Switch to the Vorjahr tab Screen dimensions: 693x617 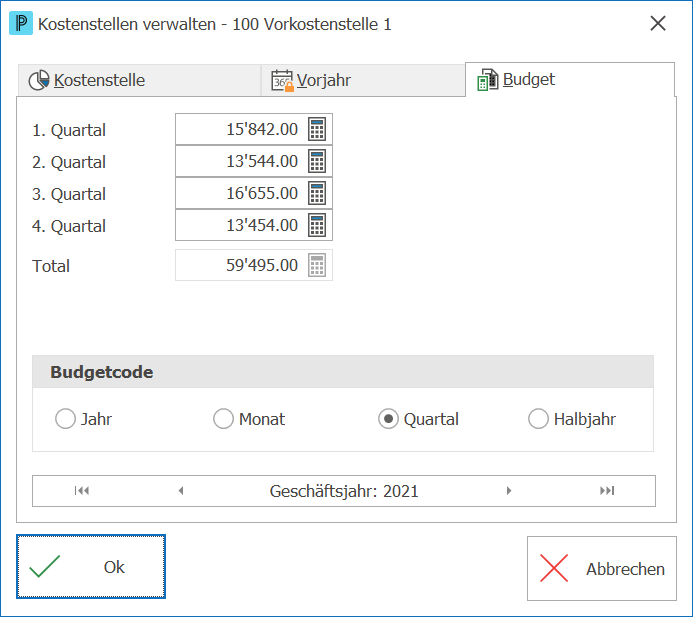[x=363, y=80]
